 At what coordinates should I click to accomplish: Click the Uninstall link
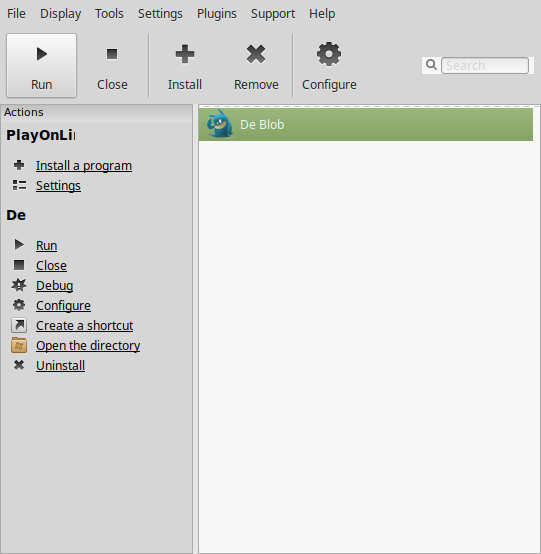[60, 366]
